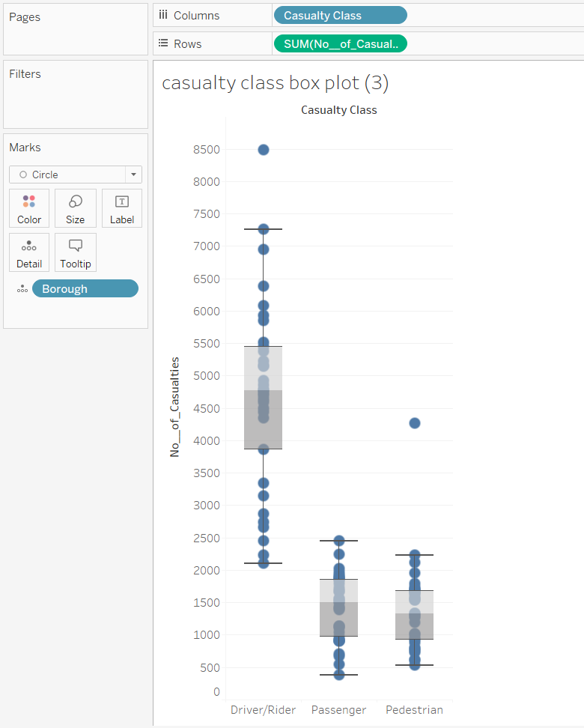The image size is (584, 728).
Task: Select the Borough pill on Marks card
Action: [x=85, y=288]
